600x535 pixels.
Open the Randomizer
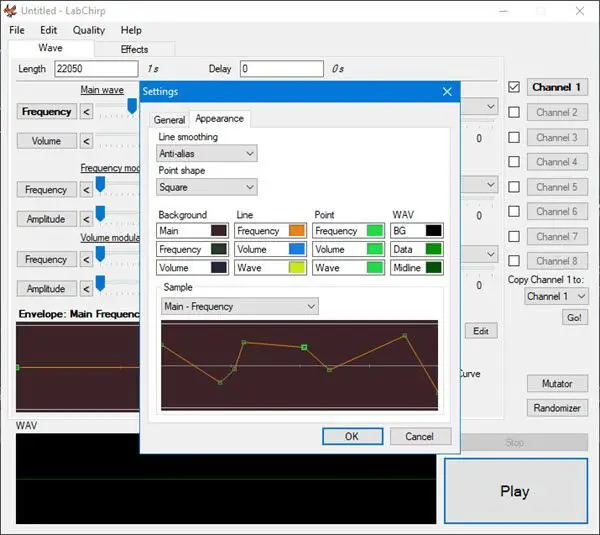click(557, 408)
